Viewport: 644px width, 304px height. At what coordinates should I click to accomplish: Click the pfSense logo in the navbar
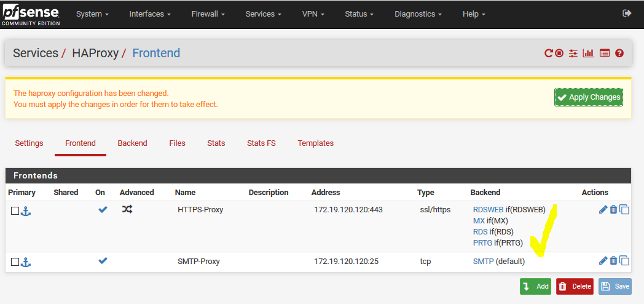pos(31,14)
